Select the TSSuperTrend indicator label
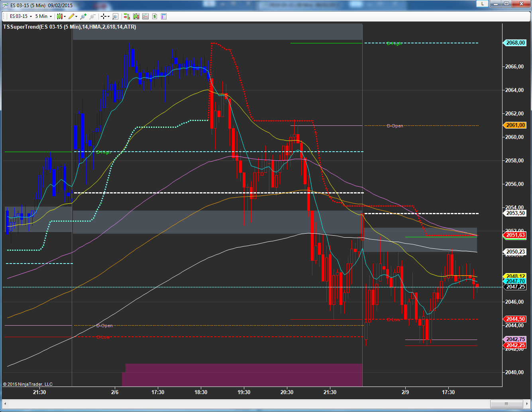Screen dimensions: 532x412 coord(69,27)
